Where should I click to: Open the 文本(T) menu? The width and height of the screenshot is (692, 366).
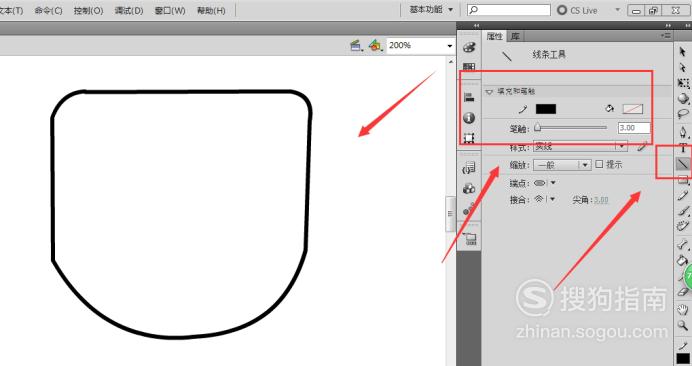[x=11, y=11]
